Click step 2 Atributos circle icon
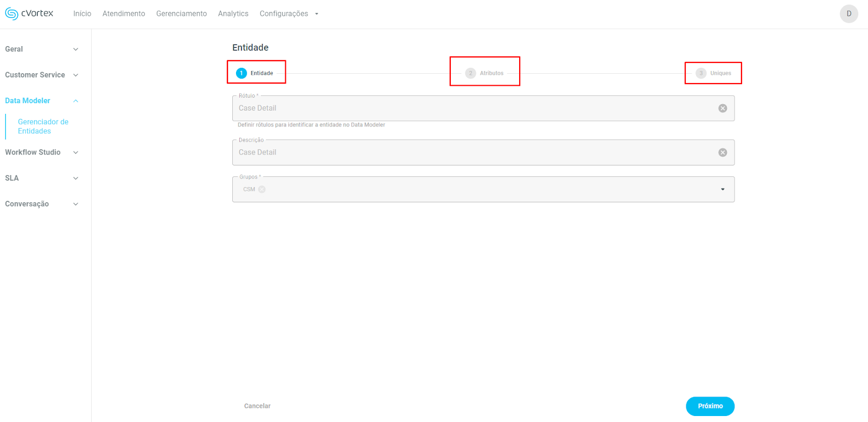This screenshot has height=422, width=868. point(470,73)
